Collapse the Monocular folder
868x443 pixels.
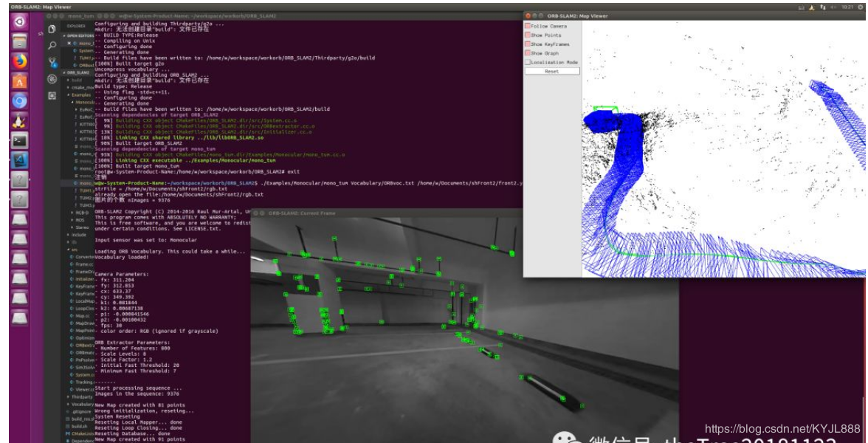tap(82, 102)
